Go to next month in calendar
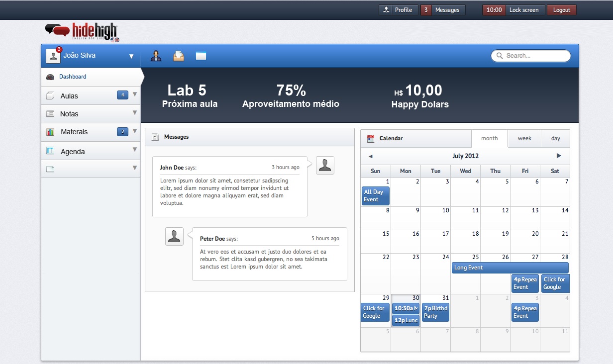The image size is (613, 364). pyautogui.click(x=559, y=156)
